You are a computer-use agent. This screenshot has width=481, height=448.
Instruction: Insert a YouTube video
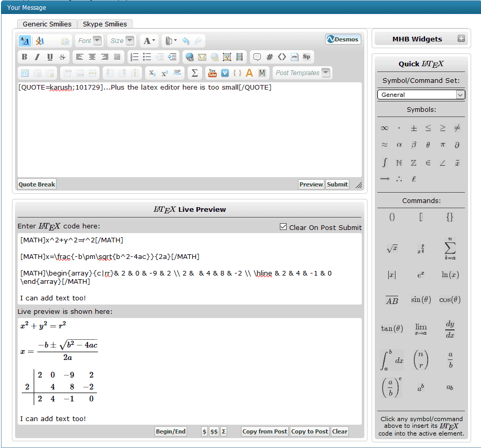(x=212, y=73)
